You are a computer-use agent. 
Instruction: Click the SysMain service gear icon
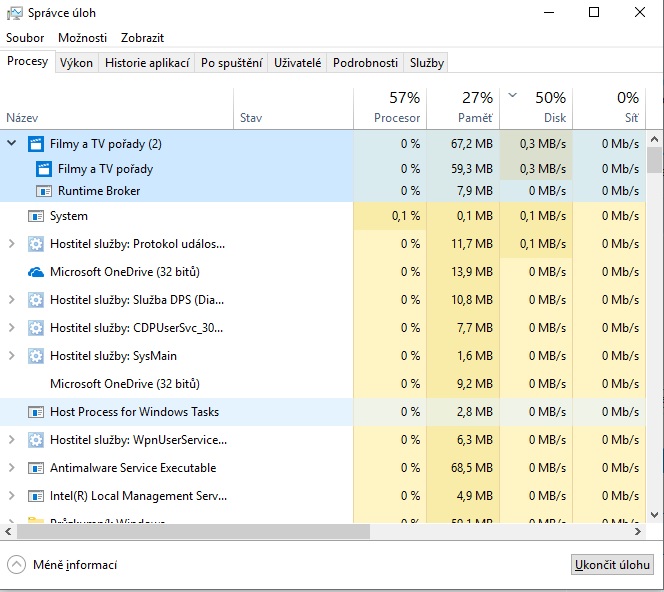tap(36, 356)
